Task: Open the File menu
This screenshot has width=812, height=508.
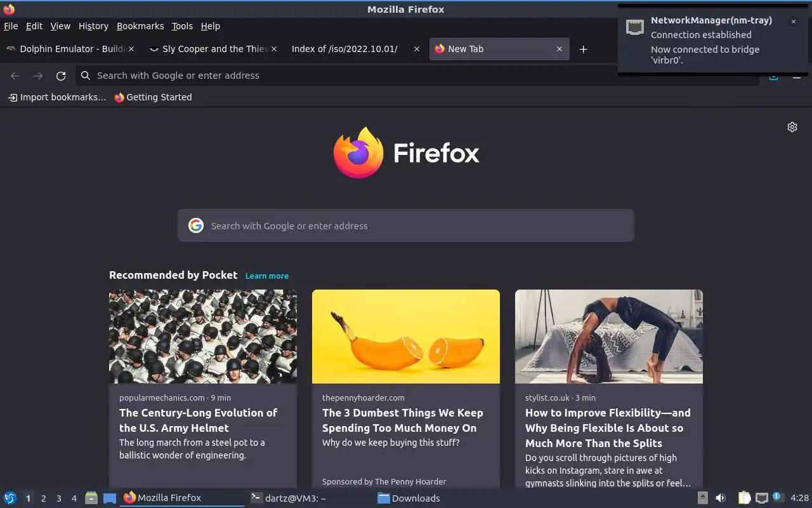Action: pos(11,26)
